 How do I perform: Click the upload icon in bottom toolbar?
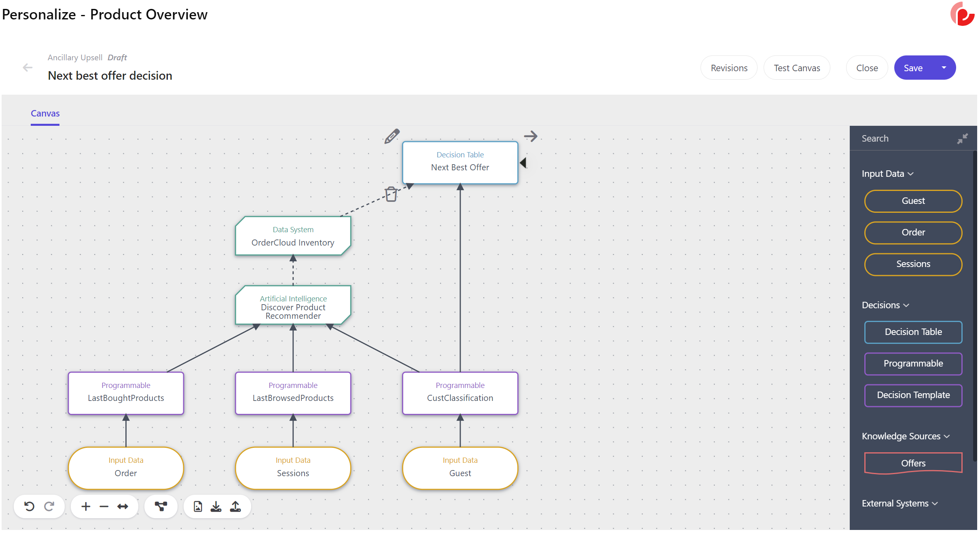point(235,506)
